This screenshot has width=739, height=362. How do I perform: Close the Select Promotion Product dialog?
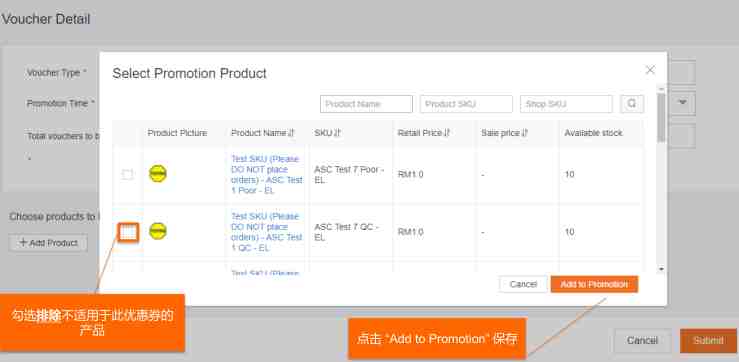click(650, 70)
